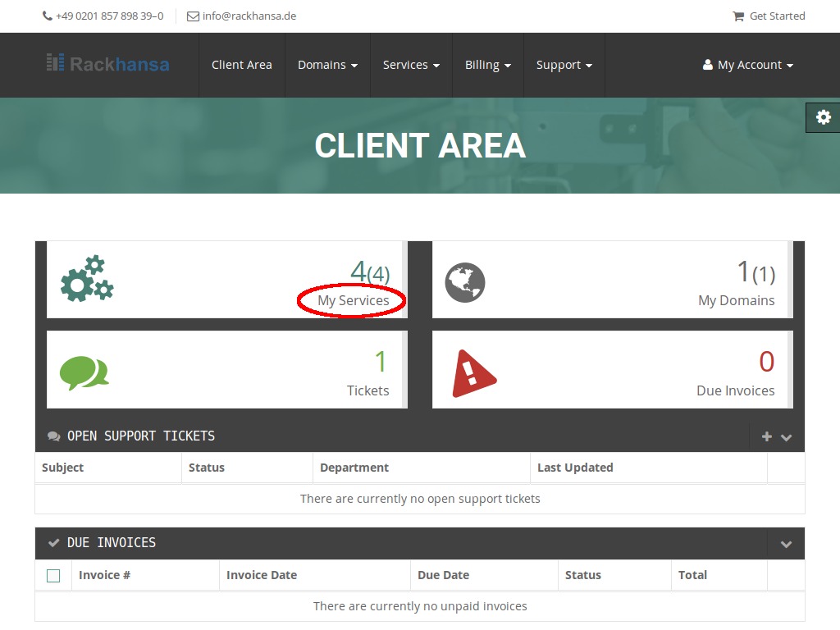Screen dimensions: 840x630
Task: Click the tickets count 1
Action: [381, 362]
